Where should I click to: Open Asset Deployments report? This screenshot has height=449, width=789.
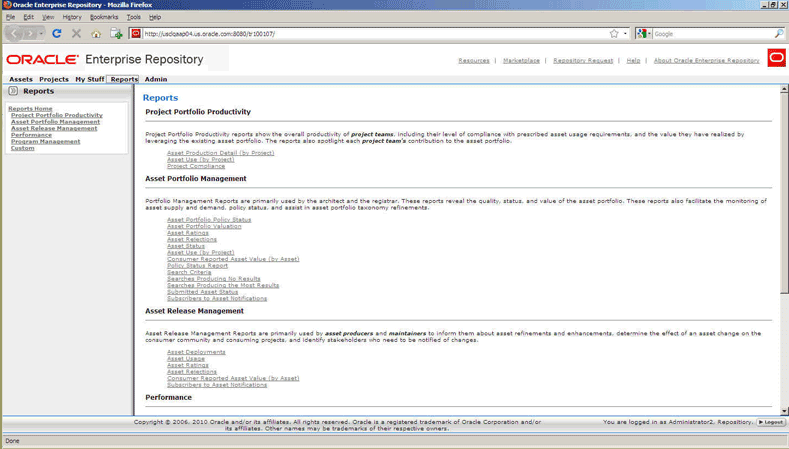196,352
